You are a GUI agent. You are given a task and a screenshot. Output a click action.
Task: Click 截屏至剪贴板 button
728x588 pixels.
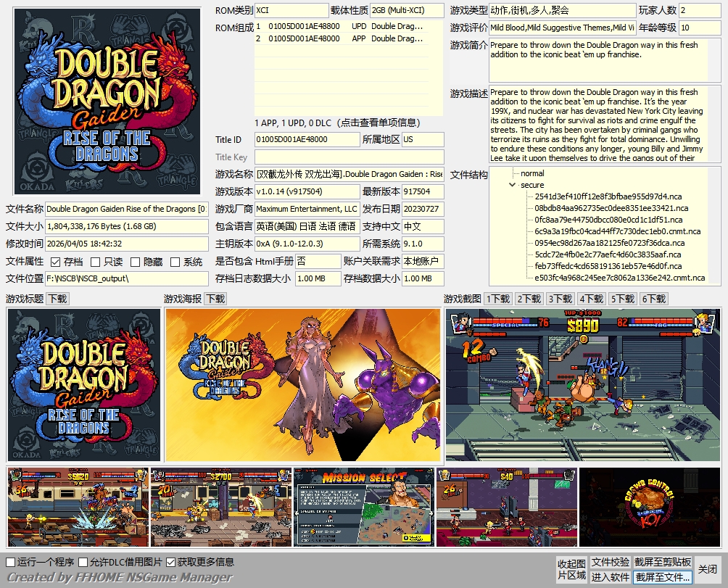(663, 562)
